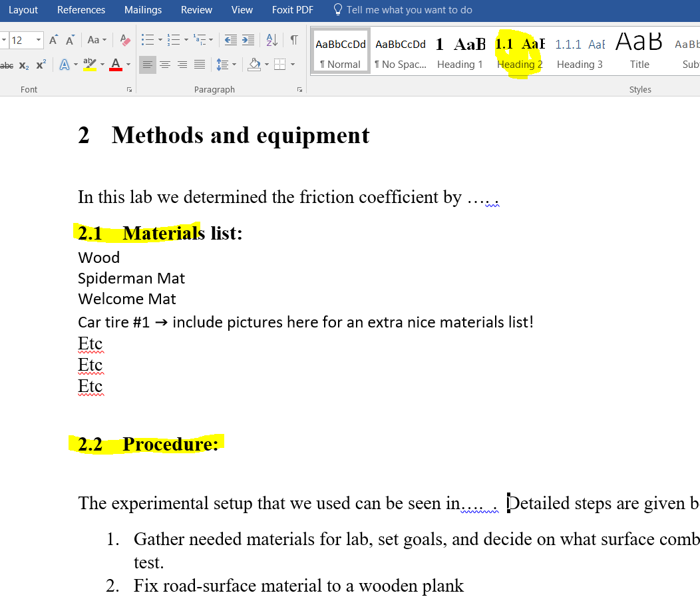Click the Tell me what you want to do box
Viewport: 700px width, 599px height.
click(403, 10)
